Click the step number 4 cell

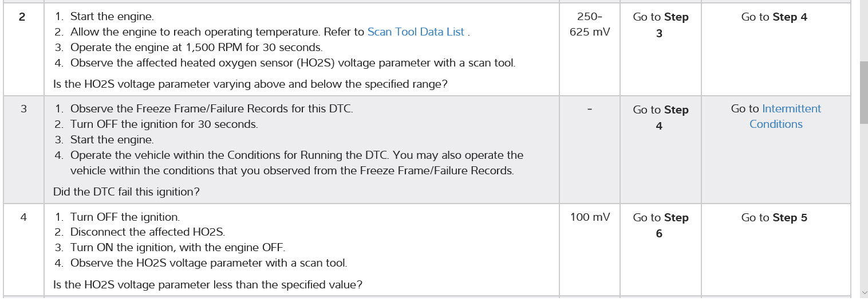[x=23, y=218]
